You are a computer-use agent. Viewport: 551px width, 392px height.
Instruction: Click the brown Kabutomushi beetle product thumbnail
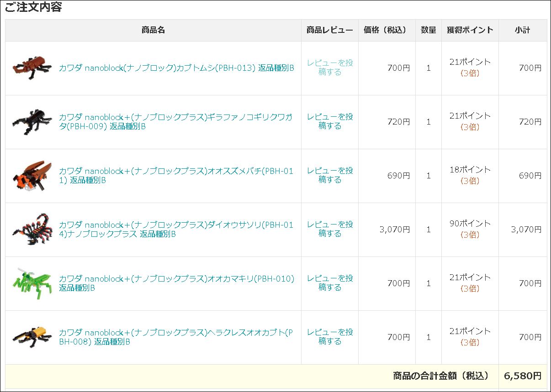click(32, 68)
